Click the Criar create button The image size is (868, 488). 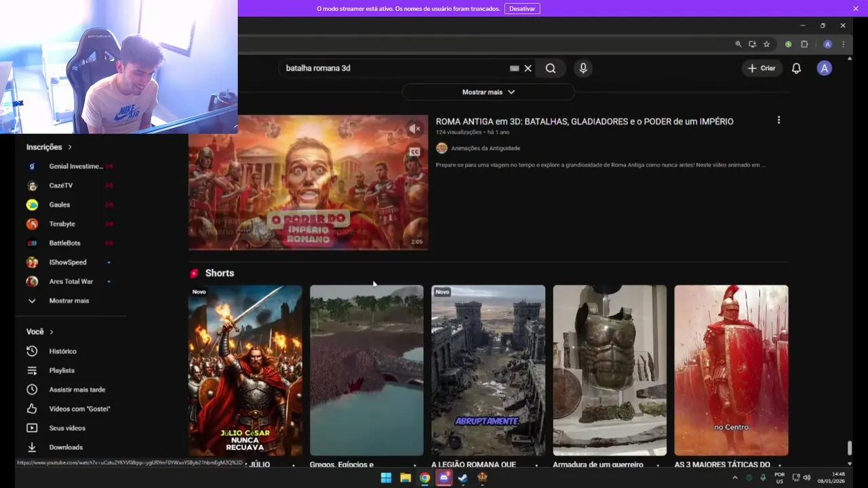[762, 68]
